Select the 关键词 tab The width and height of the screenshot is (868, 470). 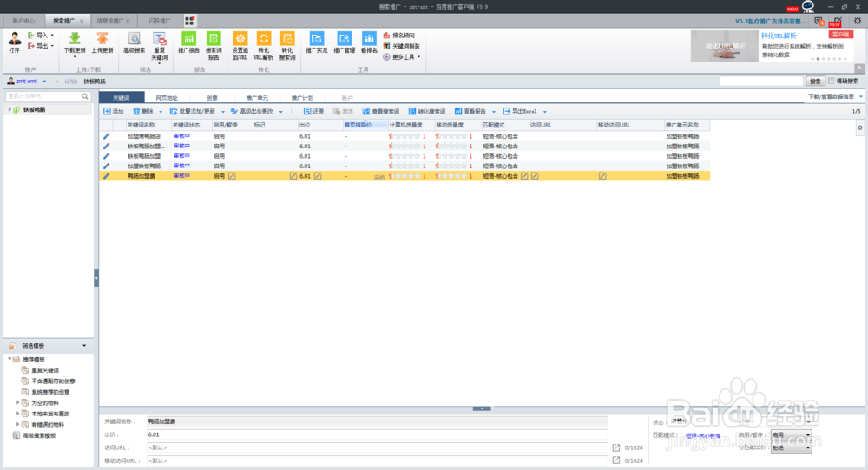pos(122,98)
